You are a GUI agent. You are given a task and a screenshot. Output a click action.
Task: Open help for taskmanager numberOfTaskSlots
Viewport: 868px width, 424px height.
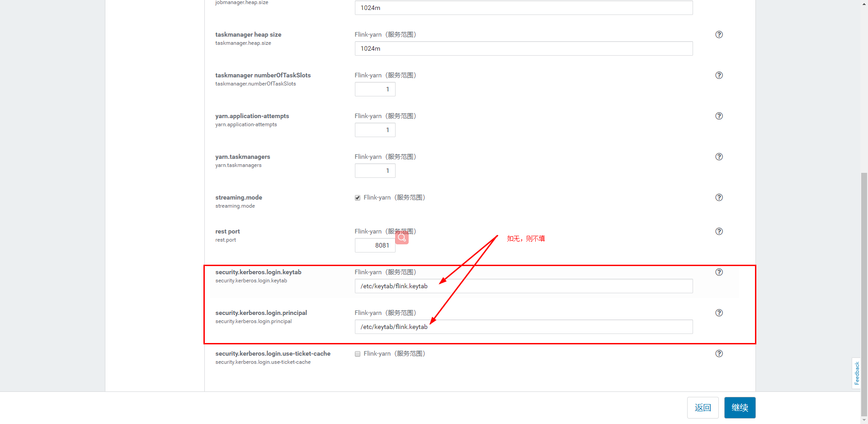719,75
